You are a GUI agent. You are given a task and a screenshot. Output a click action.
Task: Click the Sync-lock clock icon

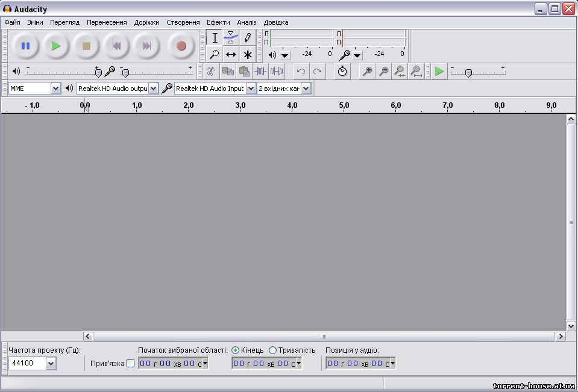(342, 71)
